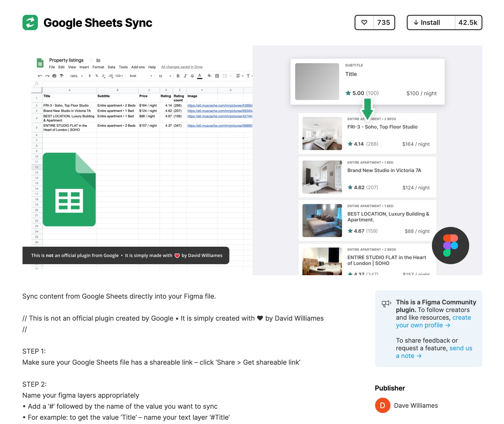Select column C header
Screen dimensions: 504x424
149,90
